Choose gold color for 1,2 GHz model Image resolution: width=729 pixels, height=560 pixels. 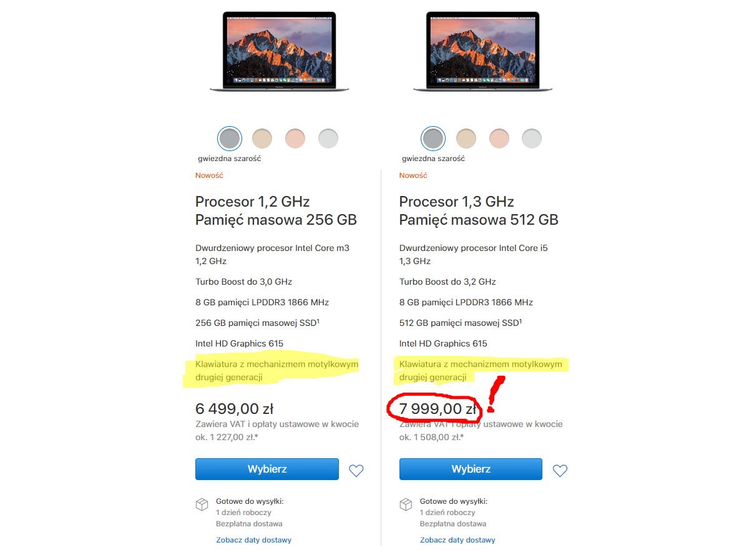click(x=262, y=139)
